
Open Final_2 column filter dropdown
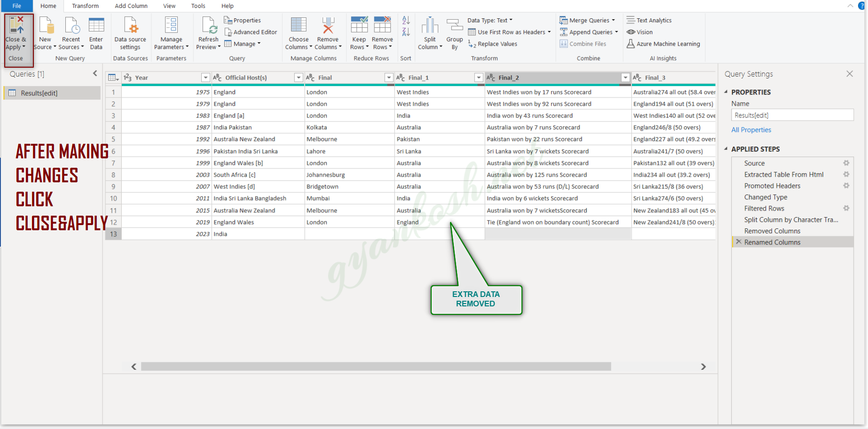pos(625,78)
